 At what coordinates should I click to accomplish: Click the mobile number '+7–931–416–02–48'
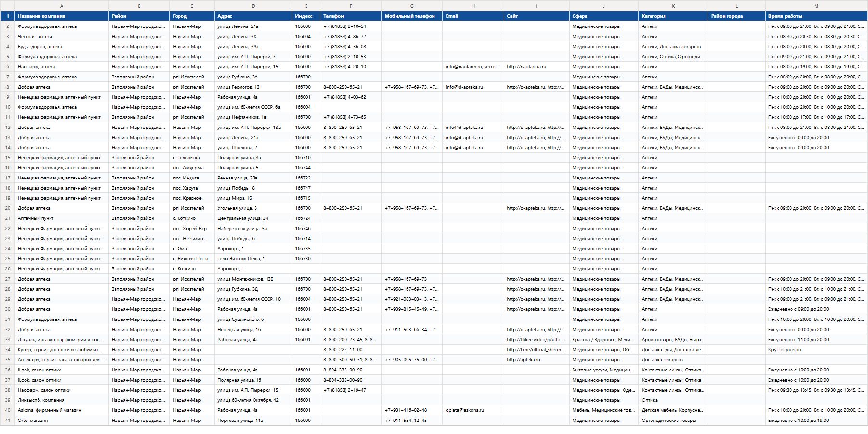(412, 410)
